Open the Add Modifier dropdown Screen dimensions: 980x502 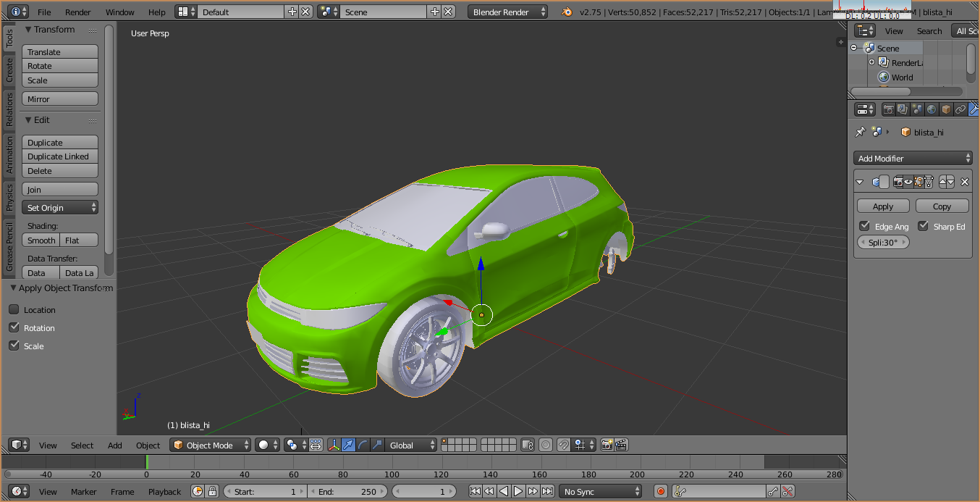pyautogui.click(x=912, y=158)
